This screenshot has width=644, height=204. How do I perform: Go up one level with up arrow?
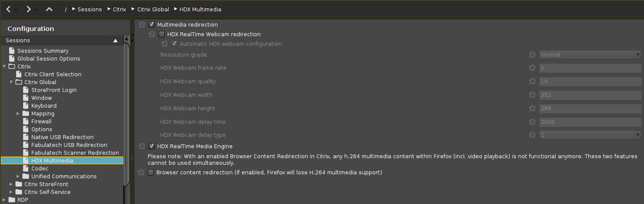[x=49, y=9]
